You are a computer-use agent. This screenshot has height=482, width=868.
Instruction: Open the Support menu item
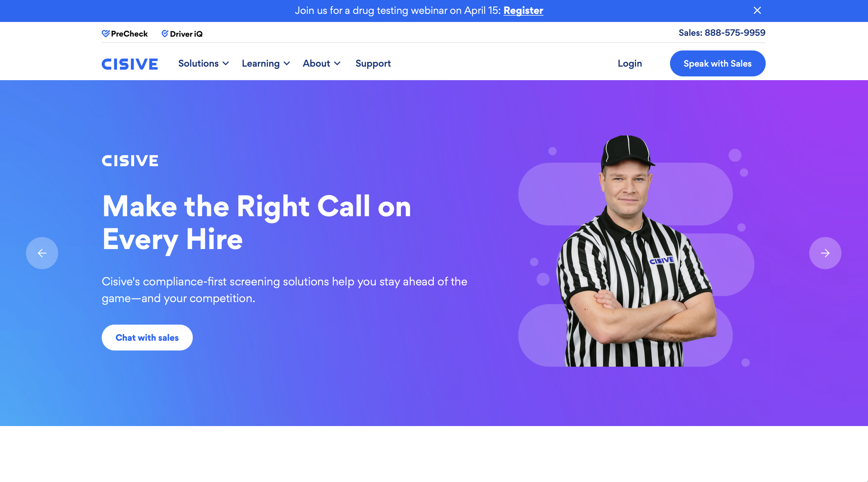pos(373,64)
